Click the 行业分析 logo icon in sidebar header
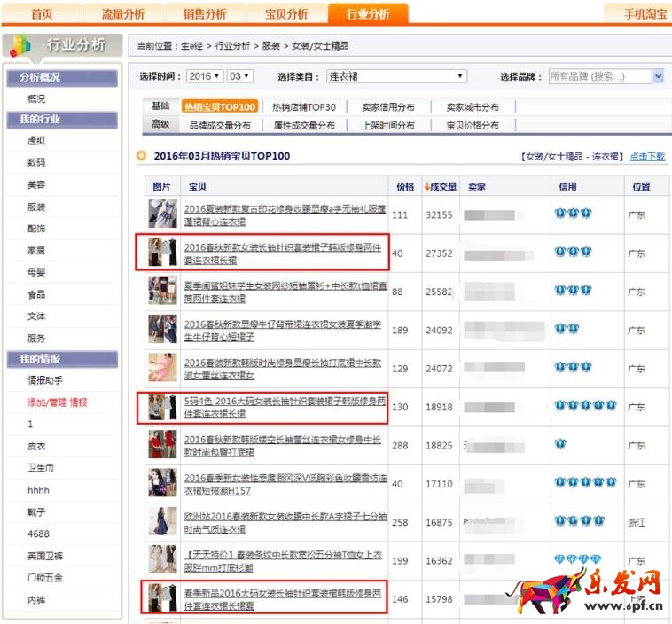The image size is (672, 624). click(21, 45)
